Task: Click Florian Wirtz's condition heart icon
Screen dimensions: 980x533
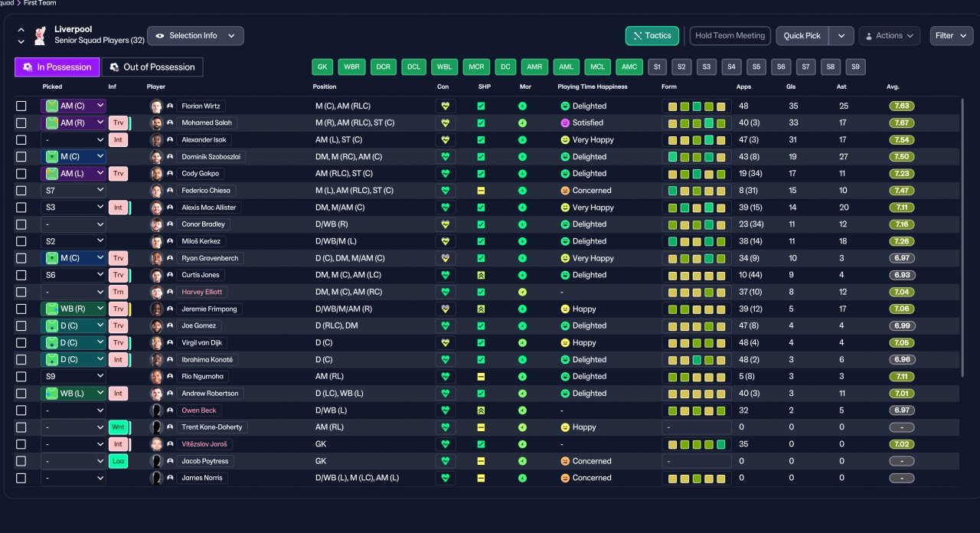Action: (x=445, y=106)
